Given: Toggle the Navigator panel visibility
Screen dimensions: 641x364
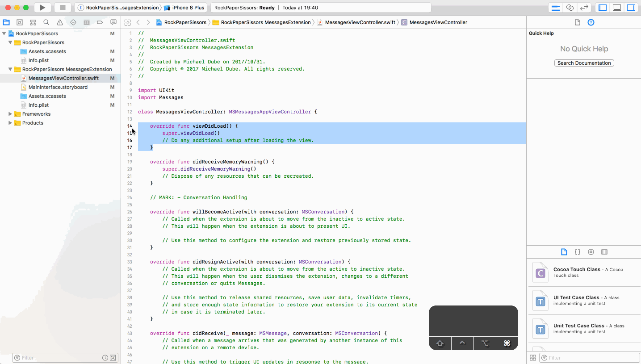Looking at the screenshot, I should point(603,8).
